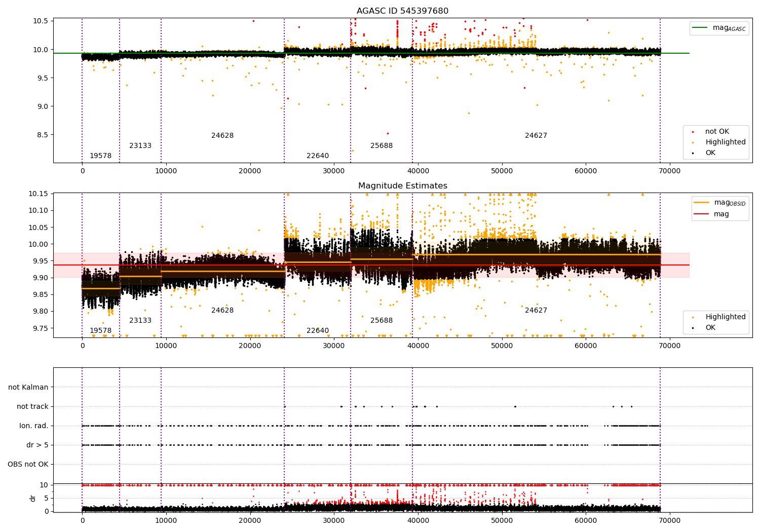Select 'Highlighted' legend entry in AGASC ID plot
Viewport: 760px width, 532px height.
point(726,142)
